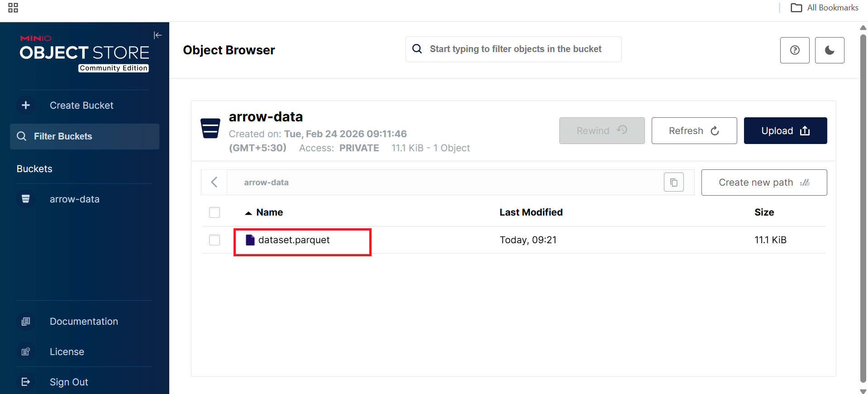Tick the select-all checkbox in header

215,212
